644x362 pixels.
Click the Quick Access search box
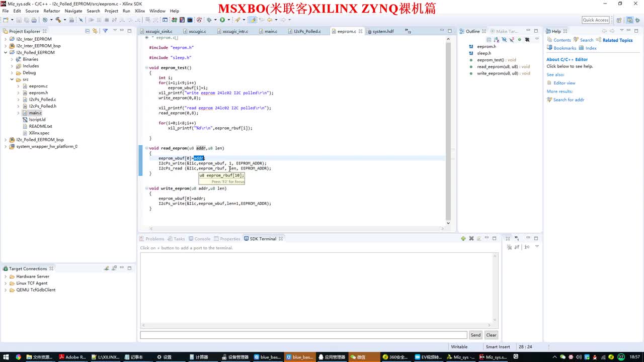(x=596, y=20)
